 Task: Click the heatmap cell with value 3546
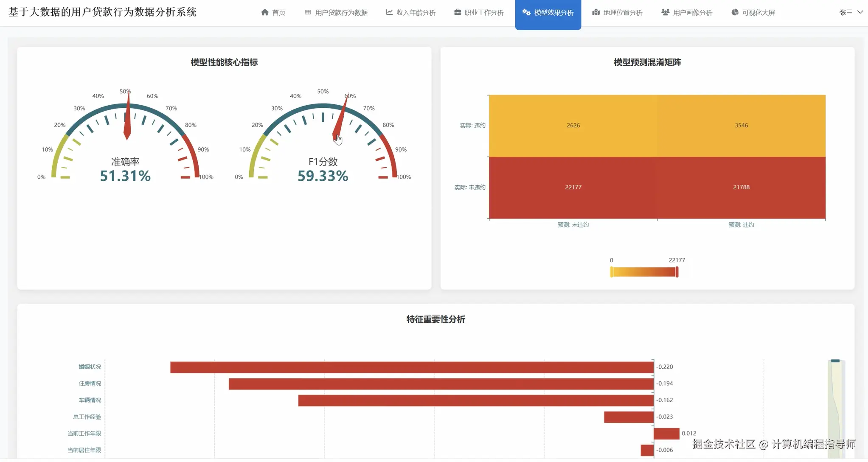741,126
